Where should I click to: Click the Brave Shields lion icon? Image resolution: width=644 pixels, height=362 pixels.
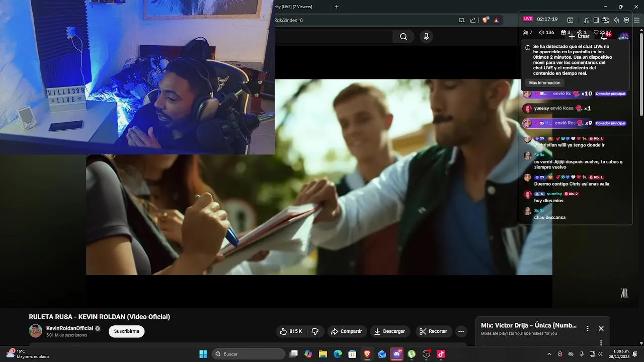tap(485, 20)
